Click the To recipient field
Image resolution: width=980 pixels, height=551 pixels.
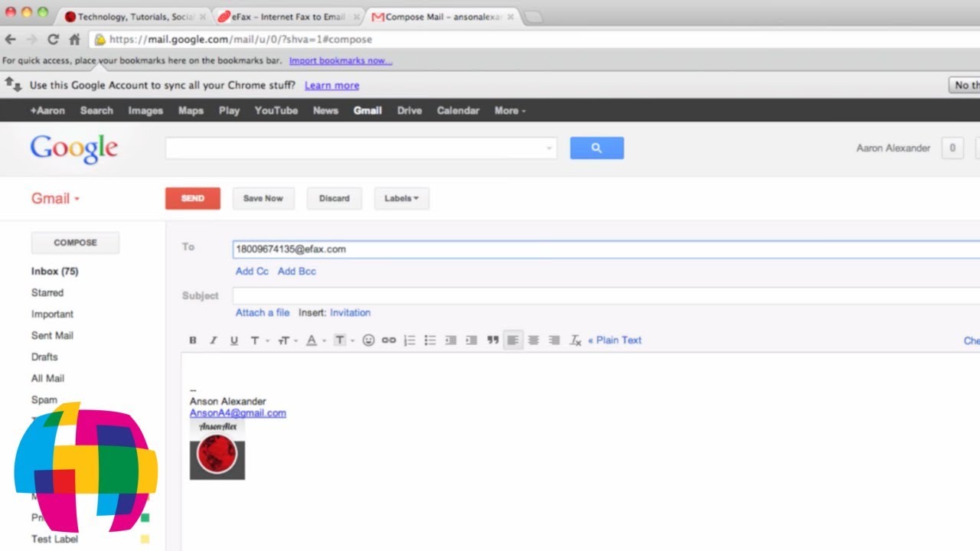click(606, 249)
